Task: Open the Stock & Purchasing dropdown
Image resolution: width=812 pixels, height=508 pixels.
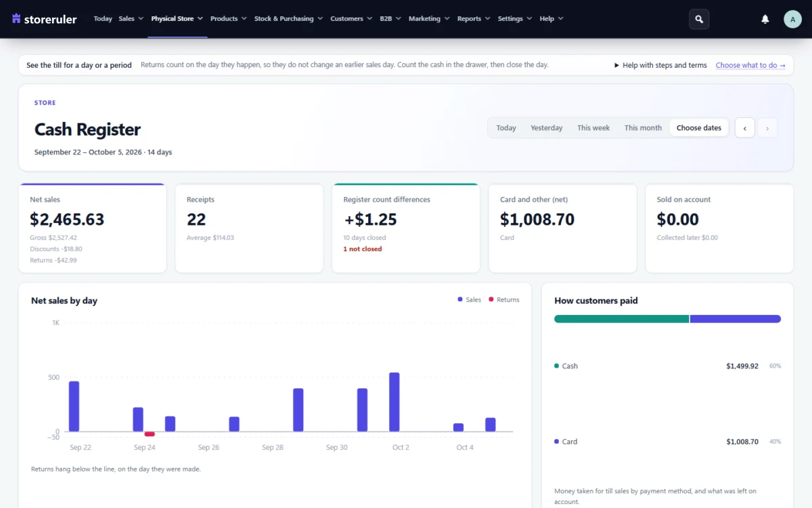Action: 288,19
